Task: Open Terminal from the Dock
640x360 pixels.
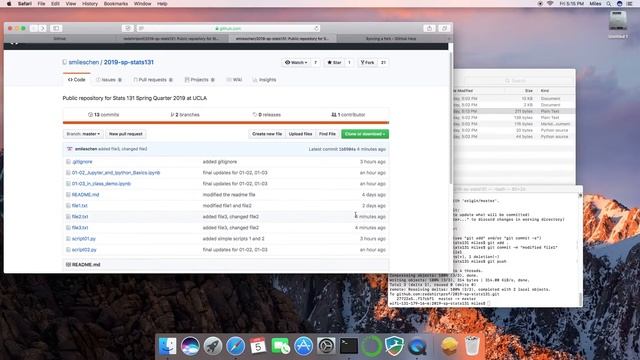Action: 349,346
